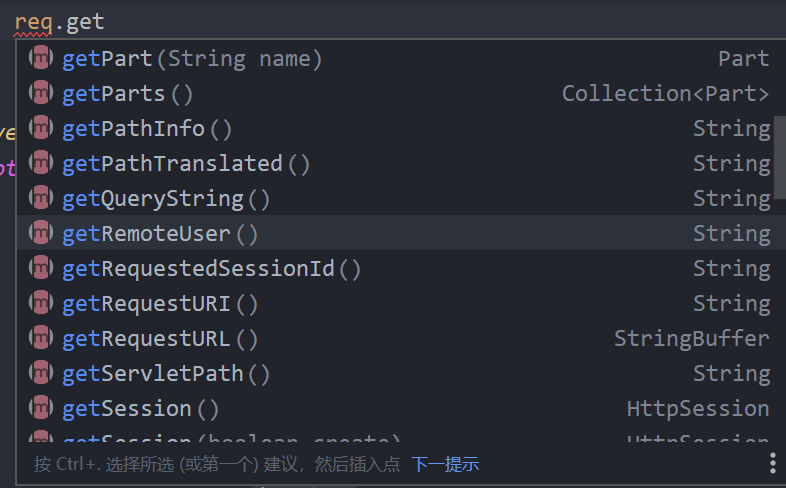
Task: Select the getQueryString() completion entry
Action: 166,199
